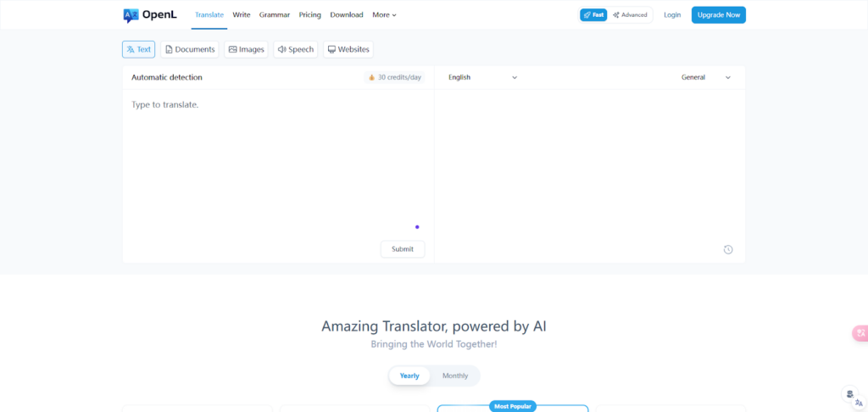Select the Websites translation mode

click(348, 50)
